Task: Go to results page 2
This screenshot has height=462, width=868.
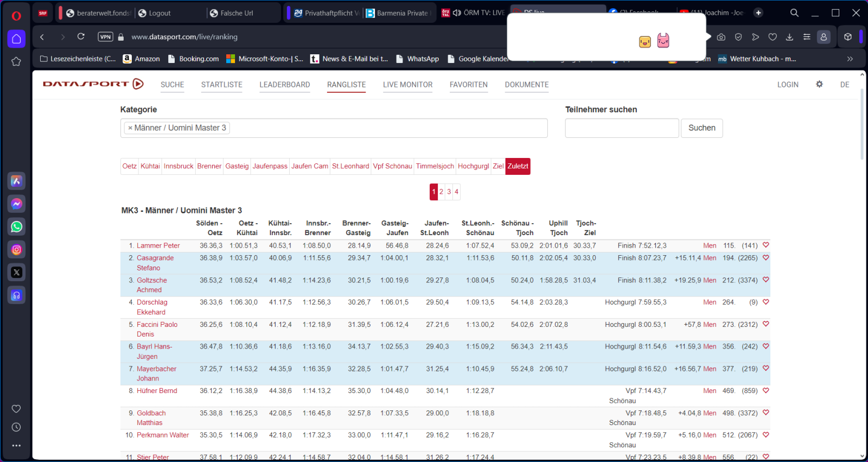Action: pyautogui.click(x=442, y=192)
